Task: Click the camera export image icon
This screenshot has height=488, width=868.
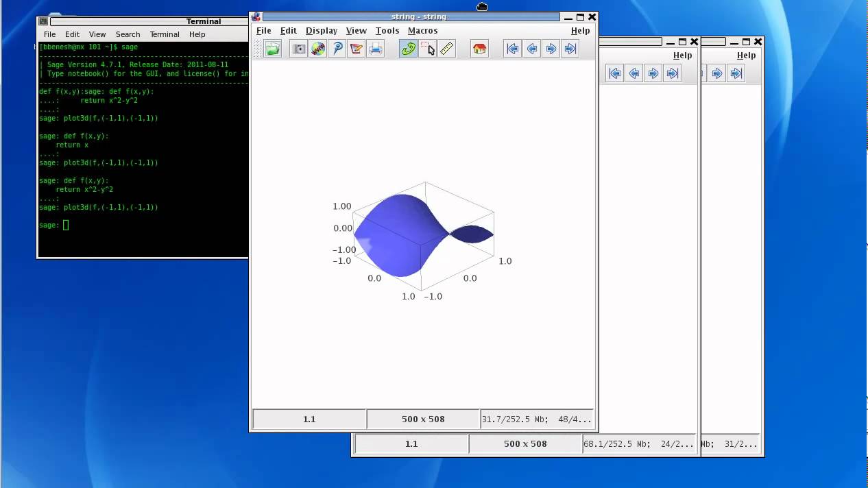Action: [x=298, y=49]
